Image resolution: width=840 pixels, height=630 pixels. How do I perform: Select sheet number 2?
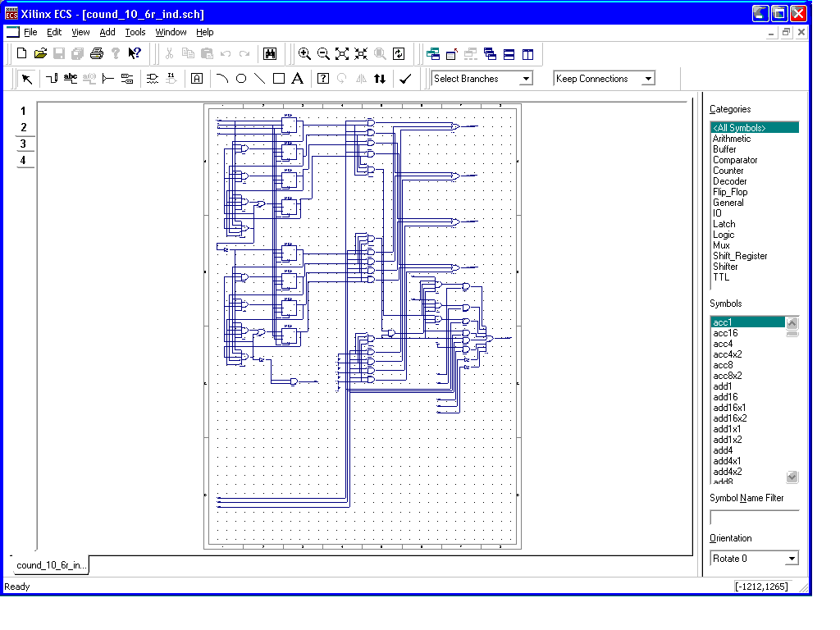coord(23,127)
